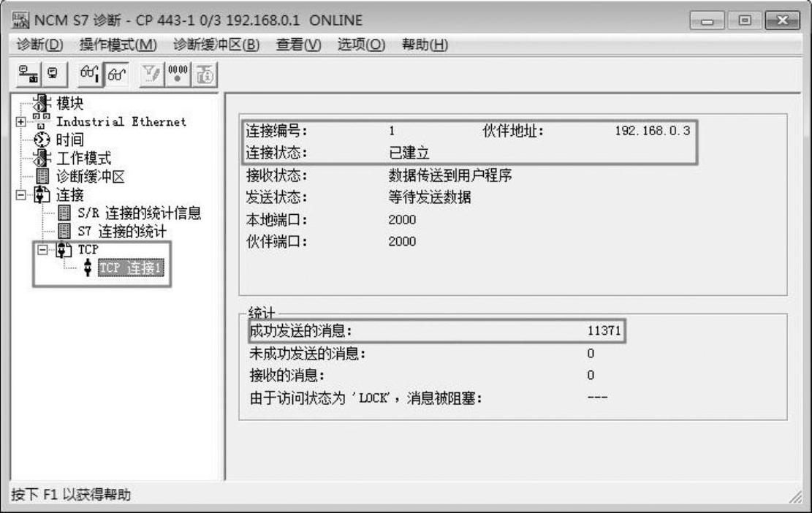Screen dimensions: 812x513
Task: Click the 模块 module icon in tree
Action: coord(42,102)
